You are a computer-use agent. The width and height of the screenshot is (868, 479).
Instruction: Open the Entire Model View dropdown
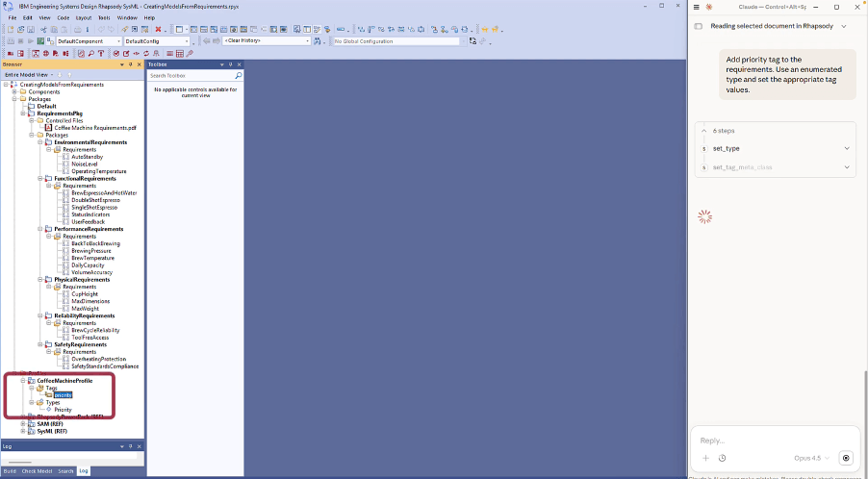[52, 75]
